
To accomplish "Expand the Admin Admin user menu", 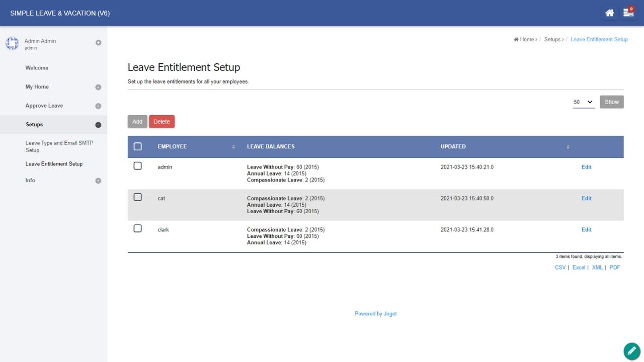I will (x=99, y=43).
